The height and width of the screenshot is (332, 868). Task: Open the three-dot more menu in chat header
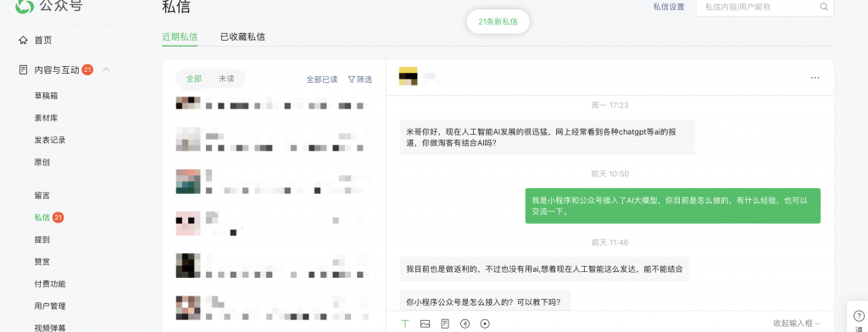815,78
